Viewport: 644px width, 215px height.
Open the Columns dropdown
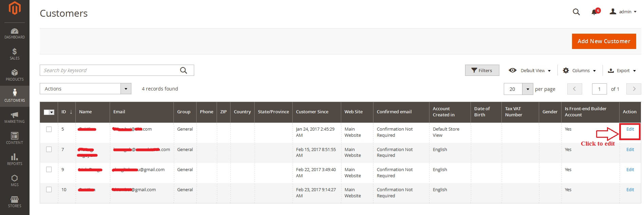pos(579,70)
